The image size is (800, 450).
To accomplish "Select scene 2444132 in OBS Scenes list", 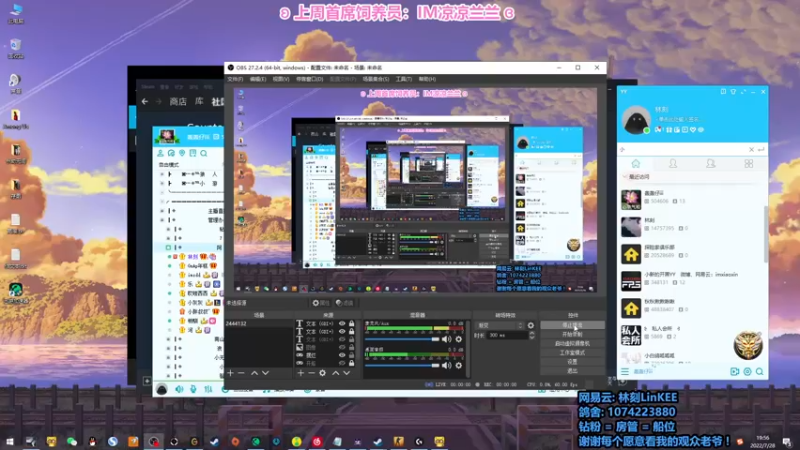I will pos(259,323).
